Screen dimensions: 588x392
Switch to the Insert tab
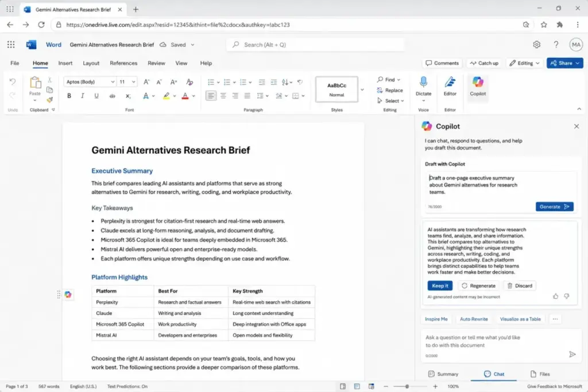point(65,63)
